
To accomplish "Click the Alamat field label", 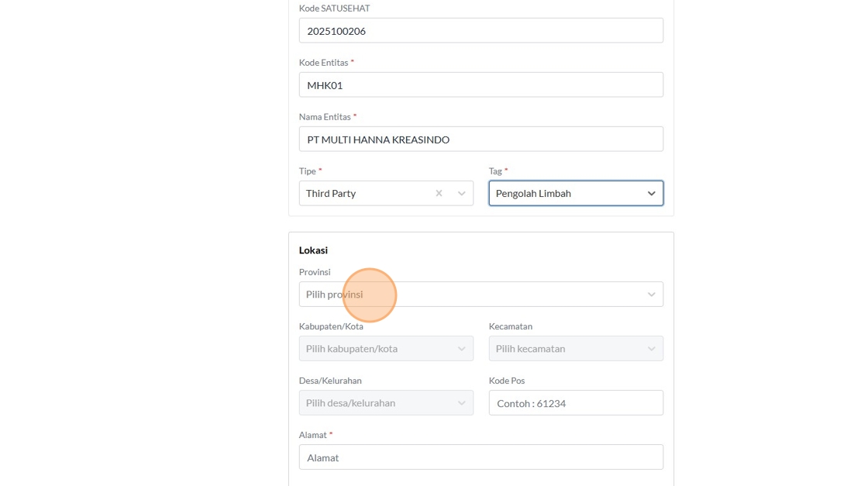I will point(313,435).
